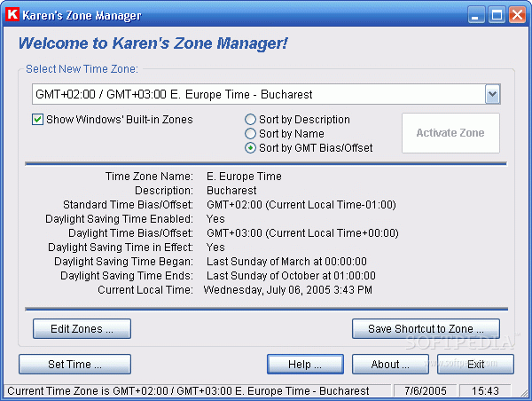The image size is (532, 401).
Task: Click the Standard Time Bias/Offset label
Action: tap(128, 205)
